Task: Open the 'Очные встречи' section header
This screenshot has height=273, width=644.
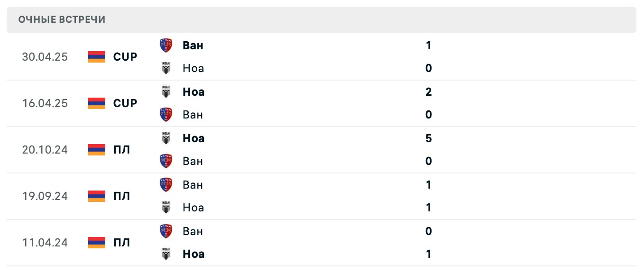Action: pos(62,19)
